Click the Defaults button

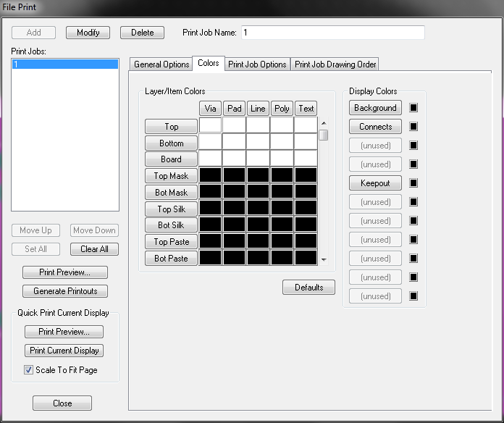(x=308, y=288)
